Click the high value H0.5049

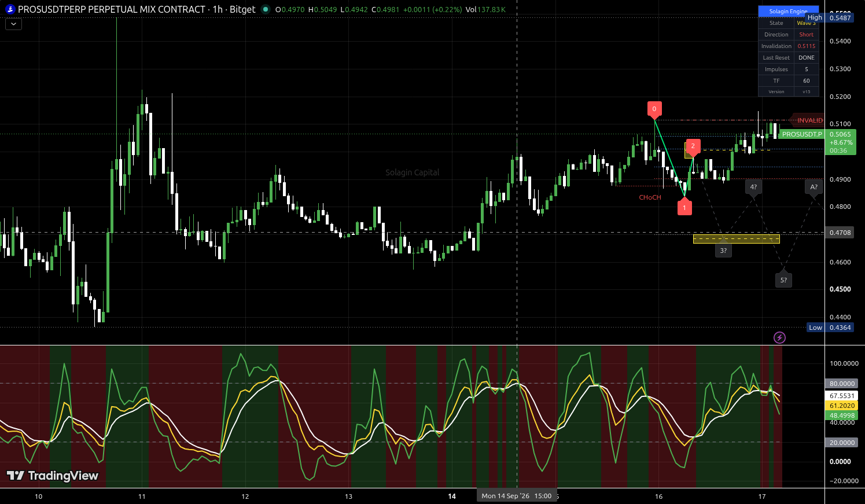click(x=322, y=10)
